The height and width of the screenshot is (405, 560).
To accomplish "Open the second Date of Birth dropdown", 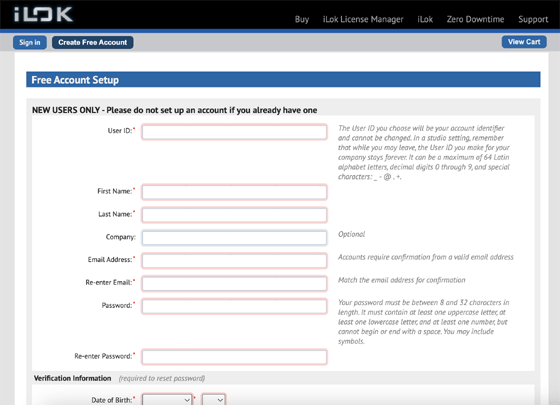I will [x=214, y=400].
